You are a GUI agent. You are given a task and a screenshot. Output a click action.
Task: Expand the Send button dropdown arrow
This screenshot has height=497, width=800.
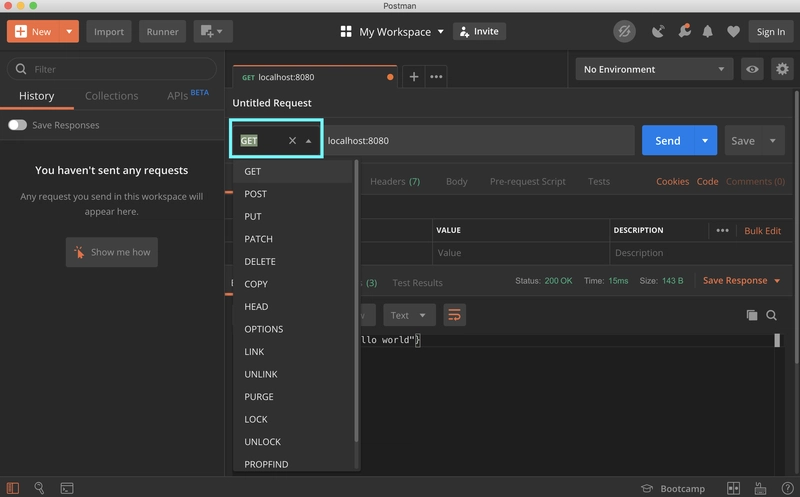coord(705,140)
